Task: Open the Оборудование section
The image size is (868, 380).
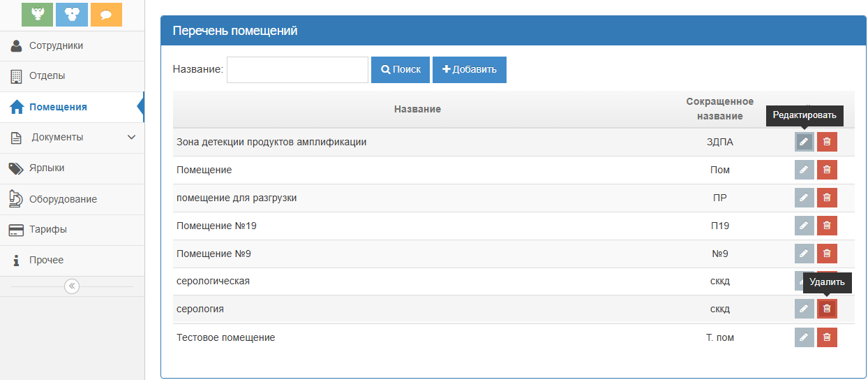Action: 63,199
